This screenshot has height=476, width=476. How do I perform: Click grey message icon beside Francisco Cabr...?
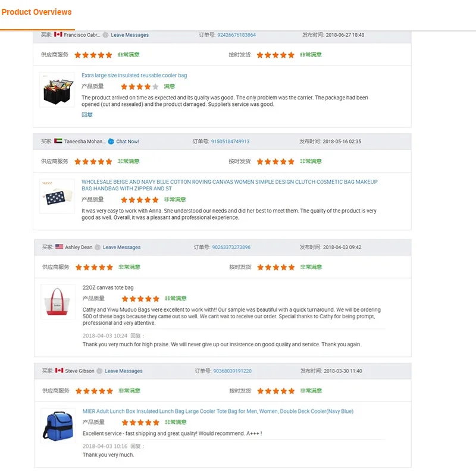pos(105,35)
